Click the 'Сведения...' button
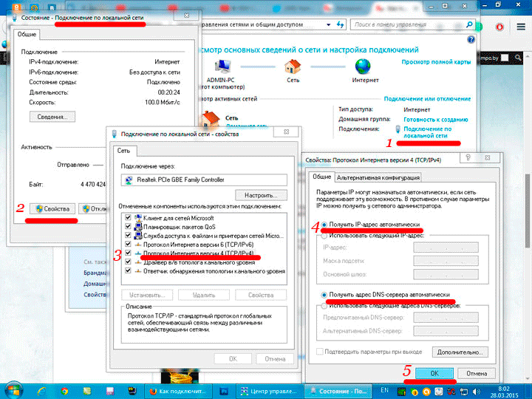Viewport: 532px width, 399px height. click(52, 117)
